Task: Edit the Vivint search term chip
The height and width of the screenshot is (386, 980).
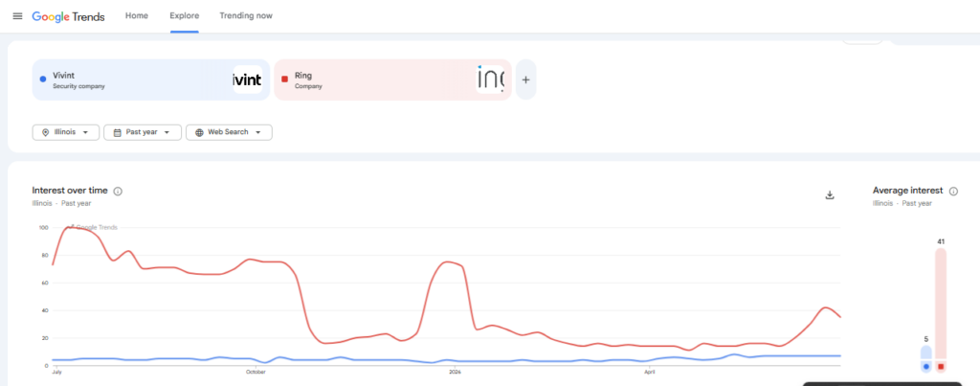Action: pos(150,79)
